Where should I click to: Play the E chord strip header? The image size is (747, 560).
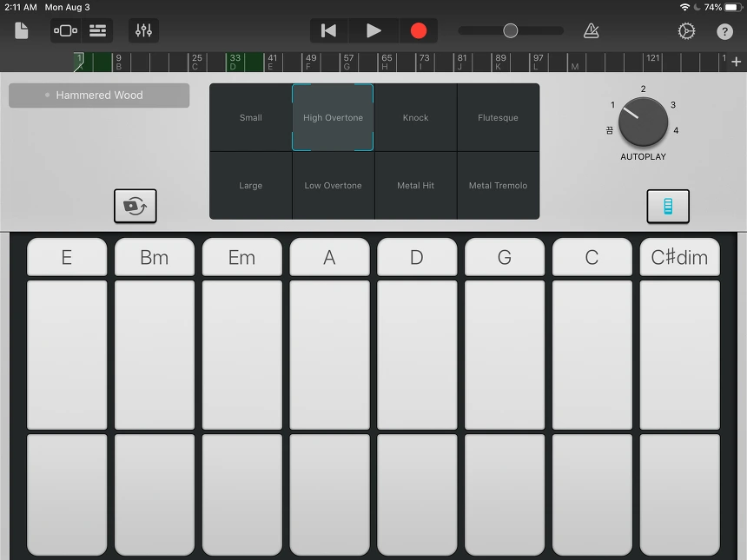[67, 257]
